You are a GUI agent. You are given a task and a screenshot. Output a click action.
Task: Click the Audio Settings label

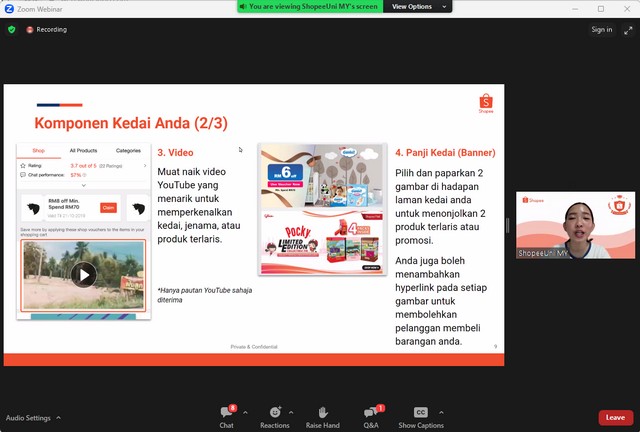click(x=28, y=418)
